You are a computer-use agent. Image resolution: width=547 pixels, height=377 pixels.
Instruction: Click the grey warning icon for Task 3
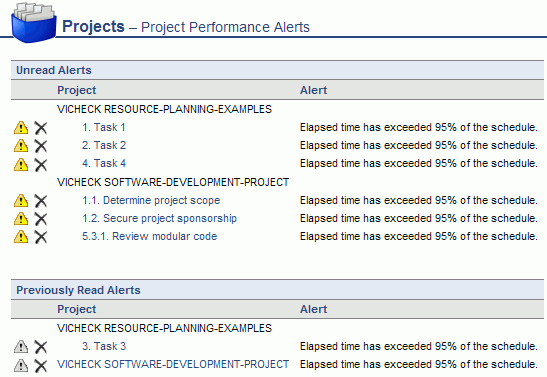click(x=21, y=347)
